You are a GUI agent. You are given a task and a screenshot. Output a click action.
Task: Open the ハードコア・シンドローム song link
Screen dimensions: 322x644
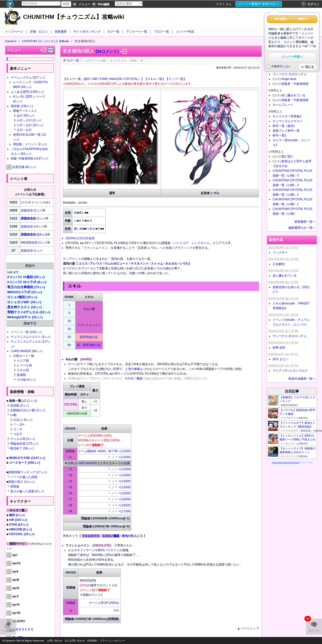tap(192, 243)
